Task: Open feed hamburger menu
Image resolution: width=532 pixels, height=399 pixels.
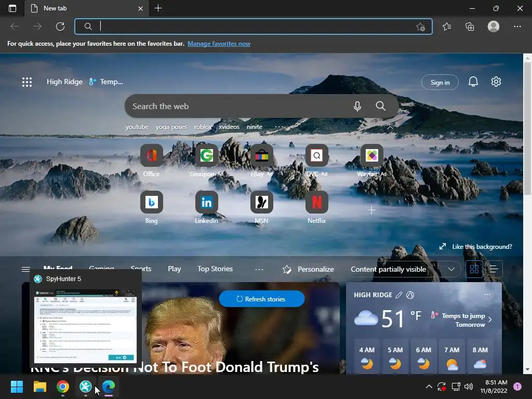Action: click(x=26, y=269)
